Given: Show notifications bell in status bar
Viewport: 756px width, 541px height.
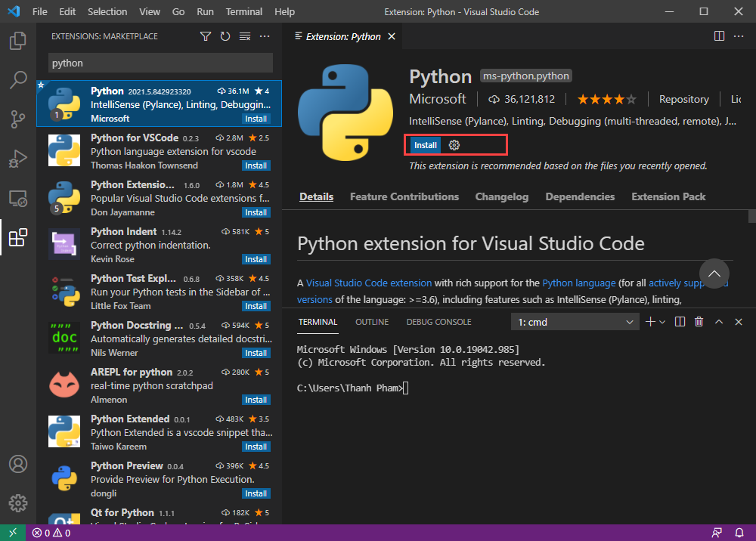Looking at the screenshot, I should point(739,533).
